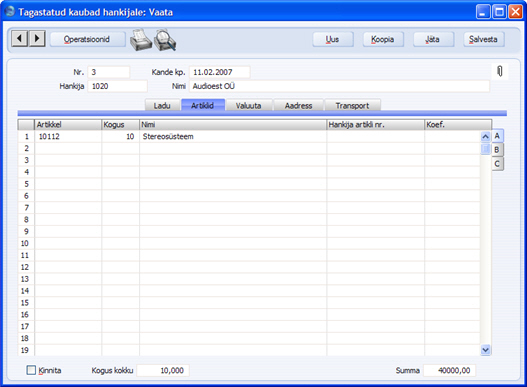
Task: Click the table scrollbar thumb
Action: pyautogui.click(x=485, y=148)
